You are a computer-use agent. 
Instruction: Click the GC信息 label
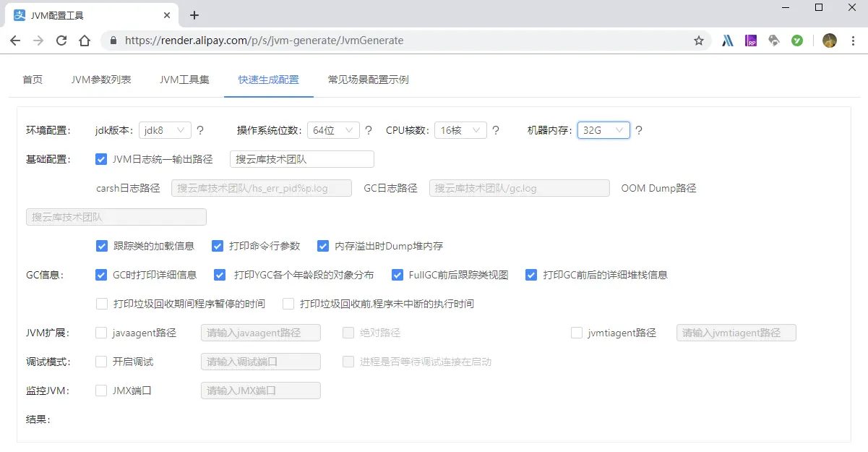pyautogui.click(x=45, y=275)
